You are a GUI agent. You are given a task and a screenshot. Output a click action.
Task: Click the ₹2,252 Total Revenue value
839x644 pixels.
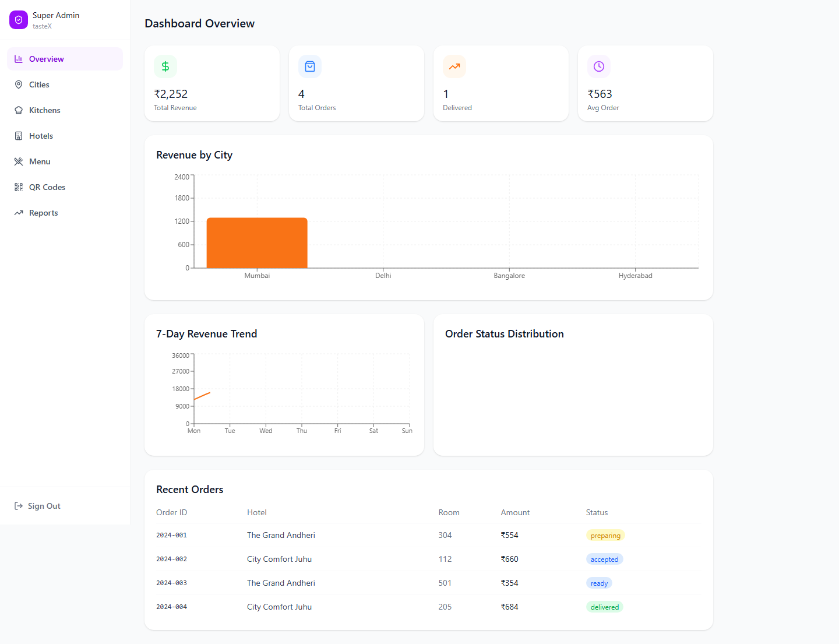pyautogui.click(x=171, y=94)
